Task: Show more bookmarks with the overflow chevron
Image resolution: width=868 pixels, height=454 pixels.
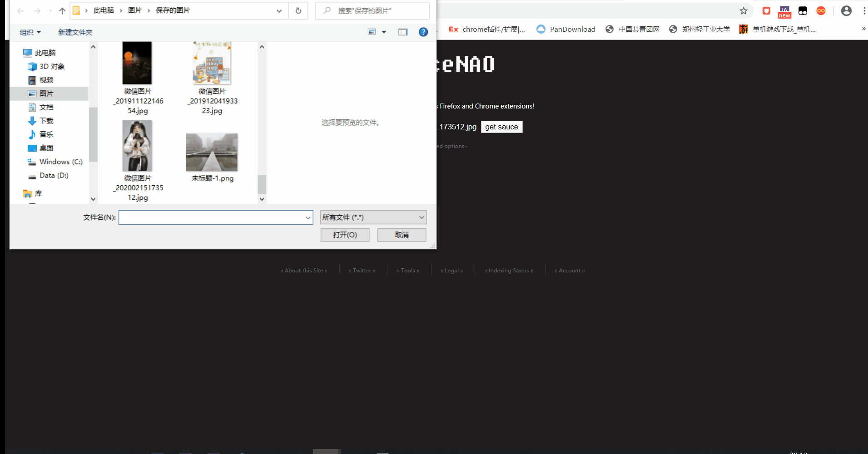Action: [x=863, y=29]
